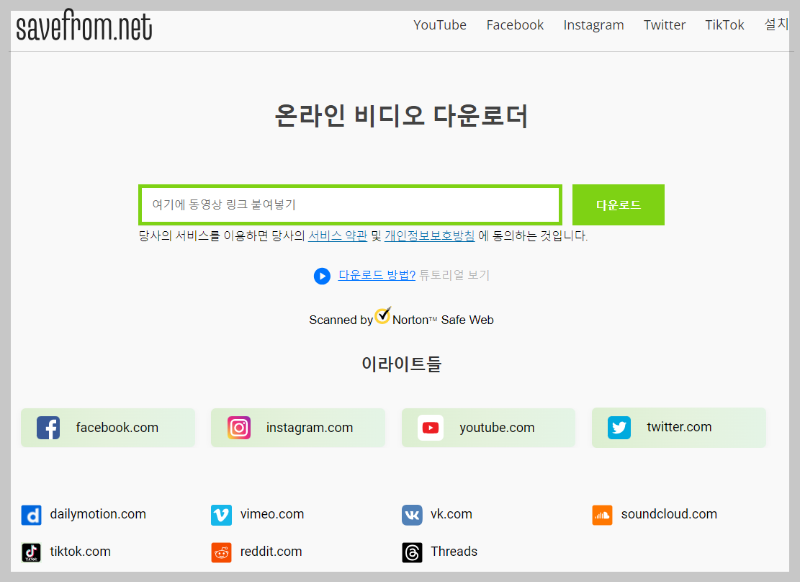Click the Norton Safe Web checkmark badge
Screen dimensions: 800x582
coord(382,315)
